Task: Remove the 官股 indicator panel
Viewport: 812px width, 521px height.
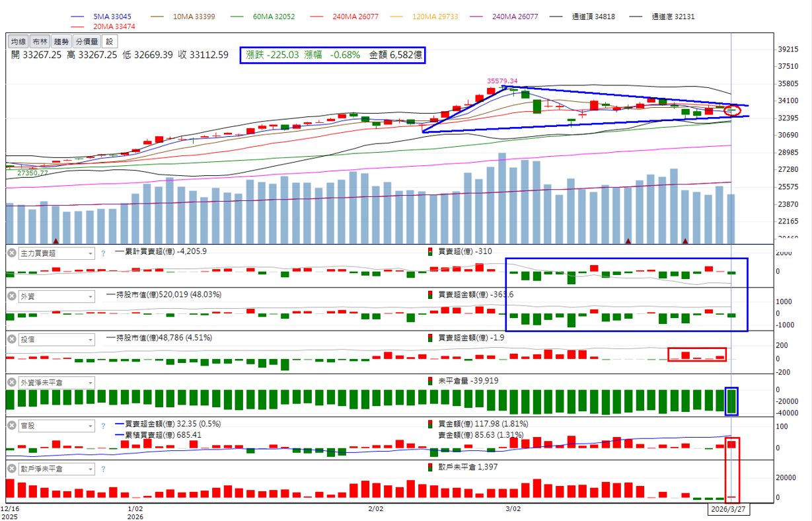Action: click(11, 426)
